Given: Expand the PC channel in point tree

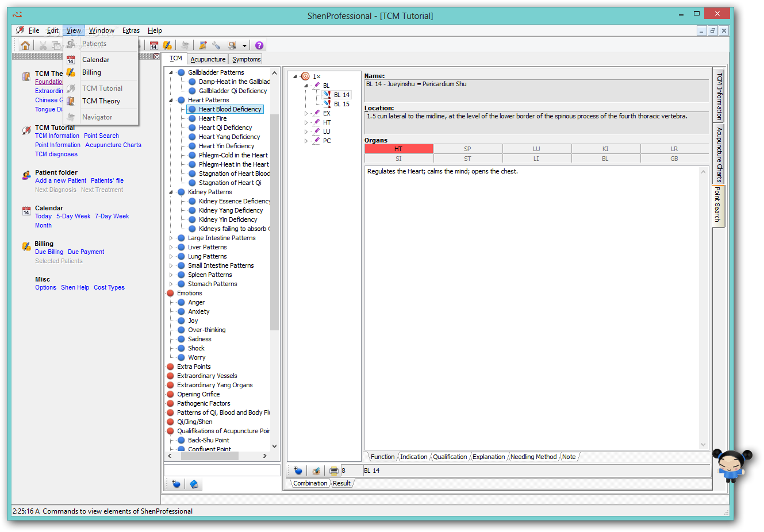Looking at the screenshot, I should (306, 141).
